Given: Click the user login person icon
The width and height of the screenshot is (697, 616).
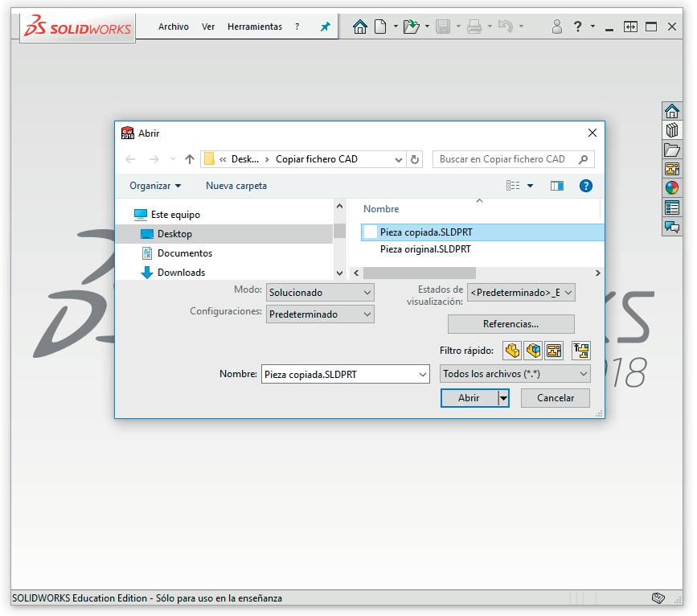Looking at the screenshot, I should coord(556,27).
